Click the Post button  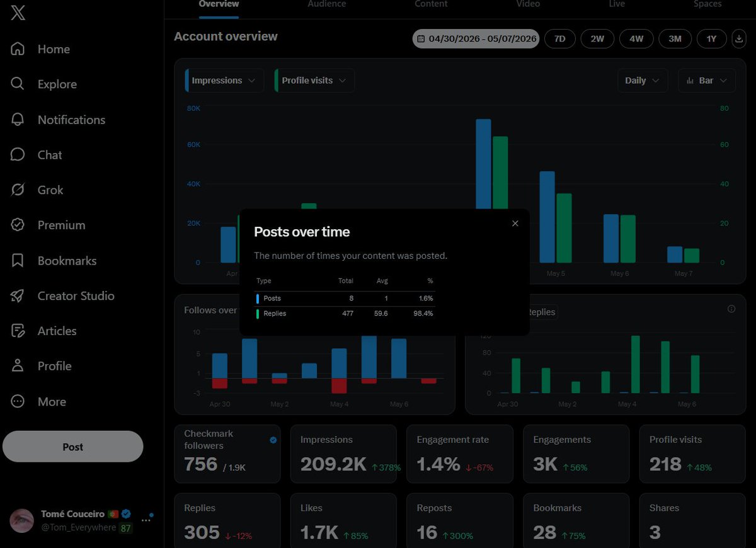pos(73,447)
